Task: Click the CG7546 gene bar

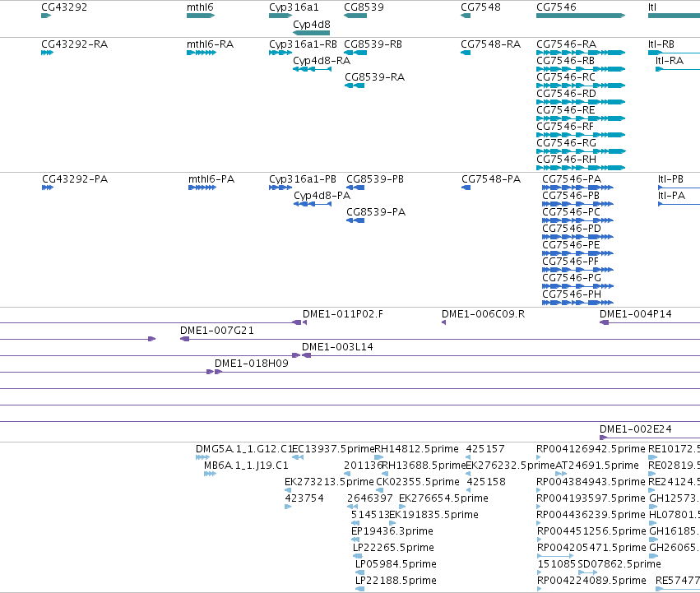Action: [581, 16]
